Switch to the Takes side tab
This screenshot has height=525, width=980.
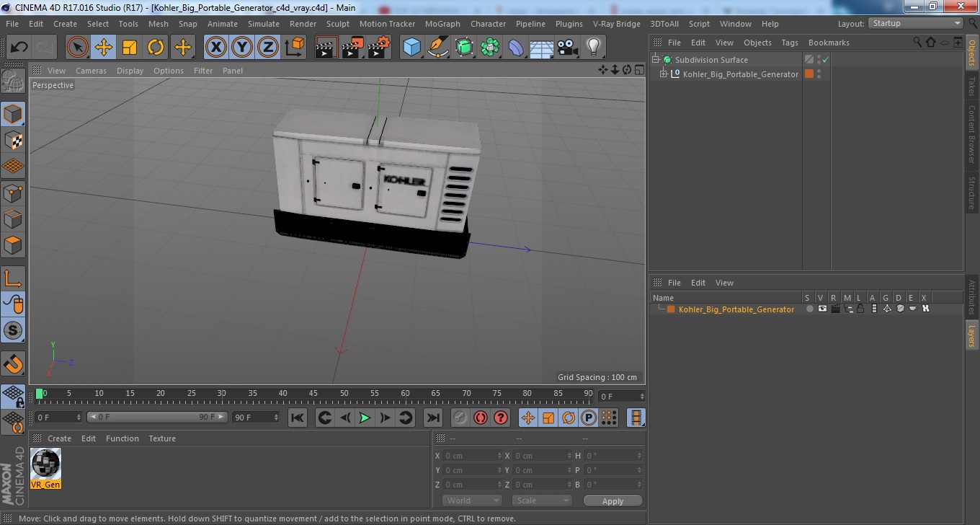click(971, 86)
